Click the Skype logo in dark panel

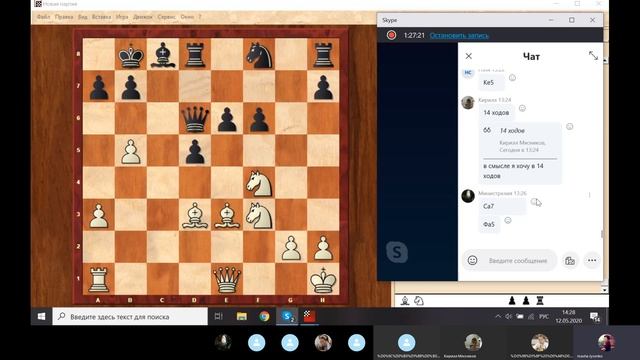tap(397, 252)
